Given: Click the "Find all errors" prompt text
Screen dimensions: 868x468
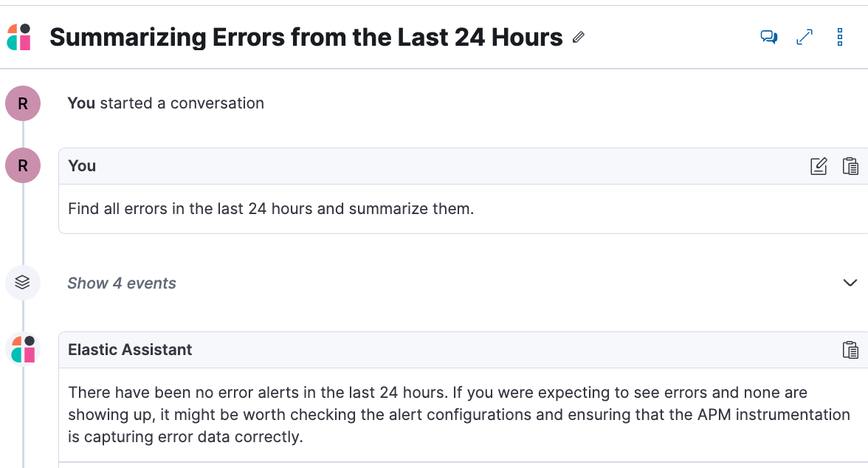Looking at the screenshot, I should coord(271,209).
